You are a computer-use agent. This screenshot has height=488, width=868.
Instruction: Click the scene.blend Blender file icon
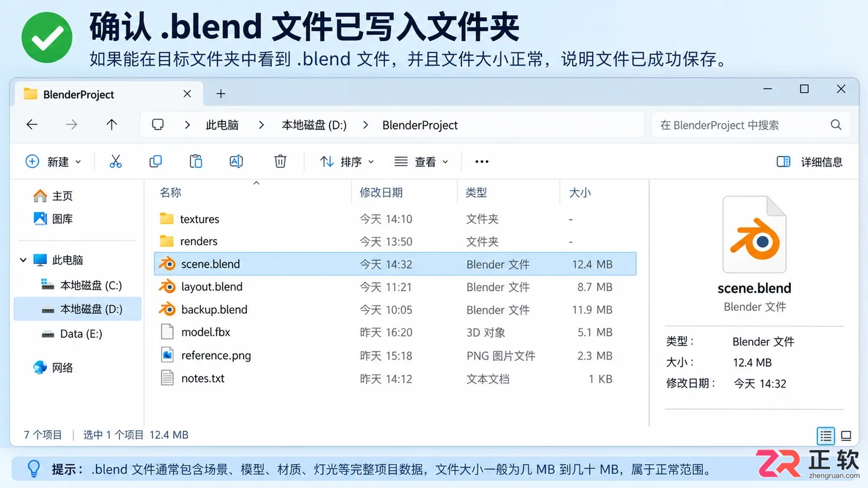pos(167,264)
